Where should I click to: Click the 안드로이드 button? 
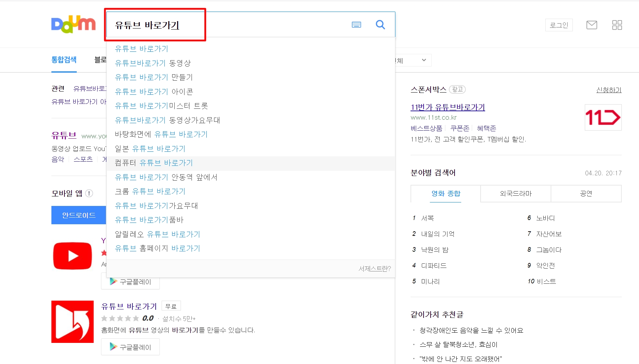(x=79, y=215)
